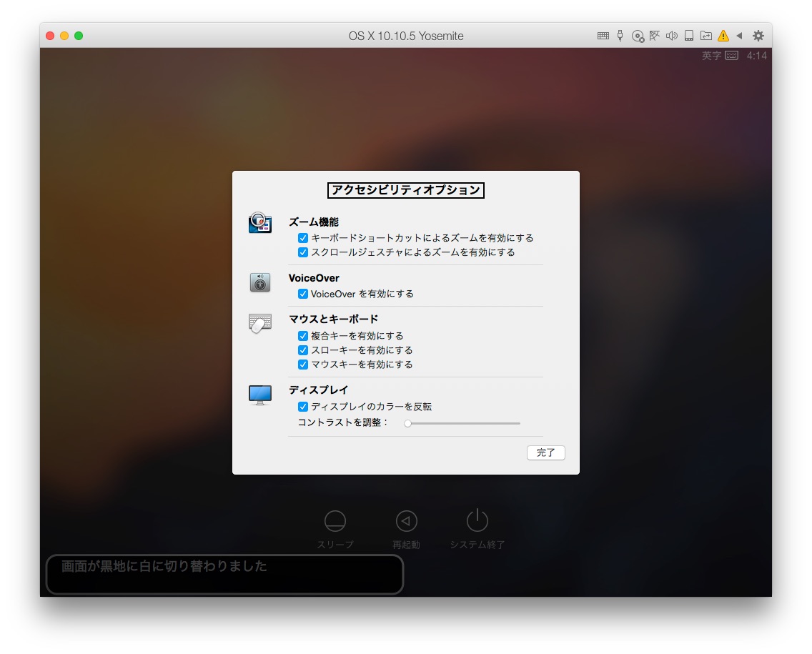Uncheck invert display colors (カラーを反転) checkbox
The width and height of the screenshot is (812, 654).
(303, 407)
